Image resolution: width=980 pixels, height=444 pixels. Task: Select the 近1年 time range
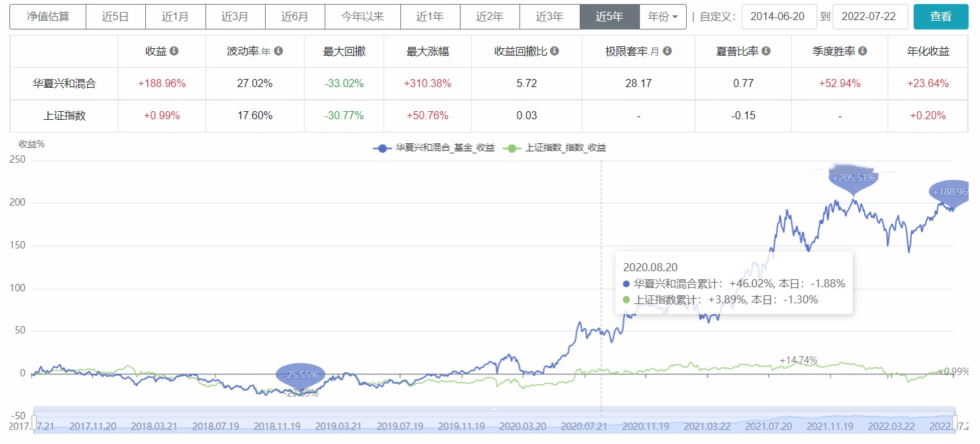[430, 16]
